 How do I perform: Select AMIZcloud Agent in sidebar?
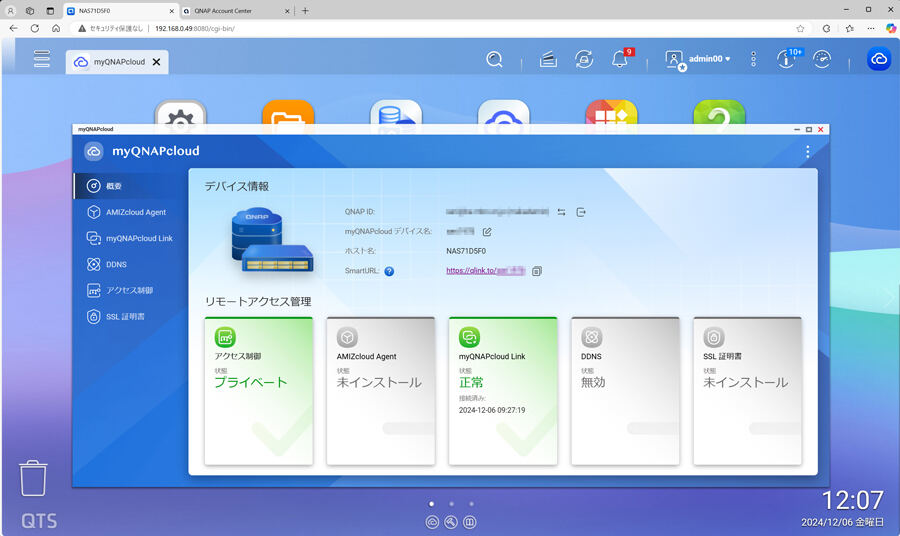(130, 212)
